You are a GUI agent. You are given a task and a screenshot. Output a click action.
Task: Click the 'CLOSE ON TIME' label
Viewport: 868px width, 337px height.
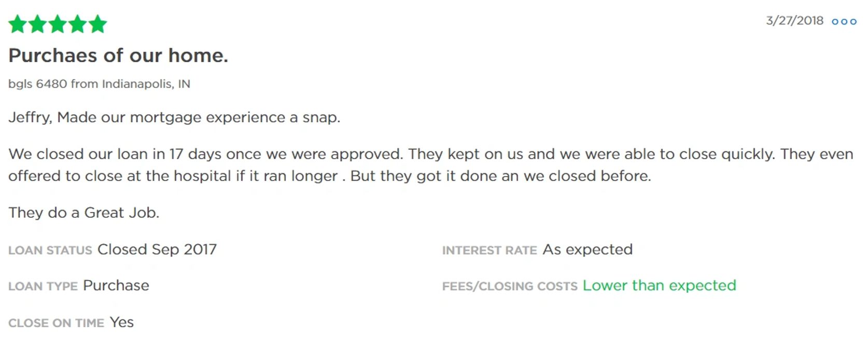[x=56, y=323]
